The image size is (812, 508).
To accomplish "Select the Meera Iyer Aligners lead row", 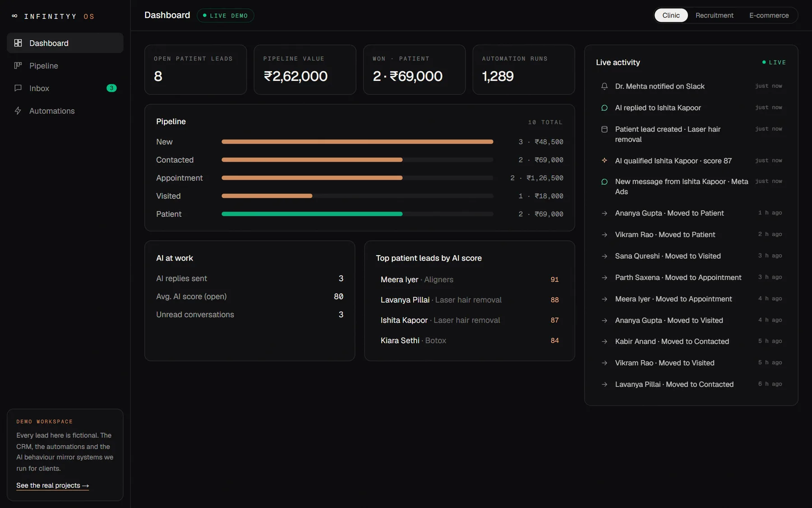I will 470,280.
